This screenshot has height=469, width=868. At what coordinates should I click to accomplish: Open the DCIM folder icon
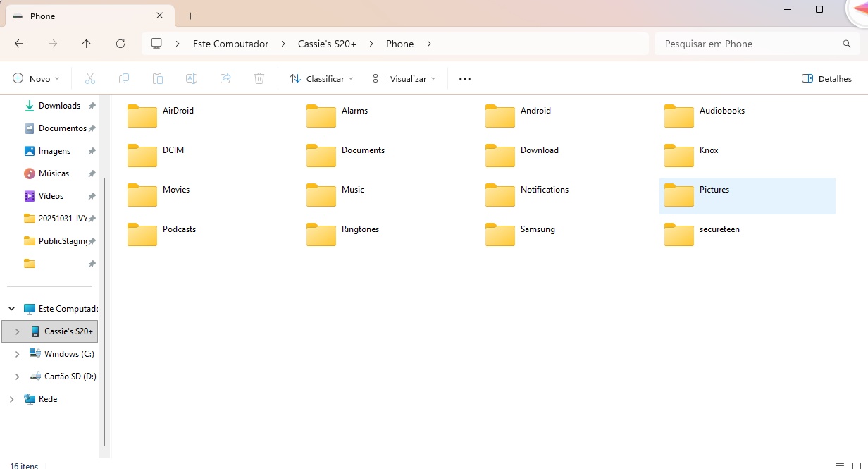[142, 156]
